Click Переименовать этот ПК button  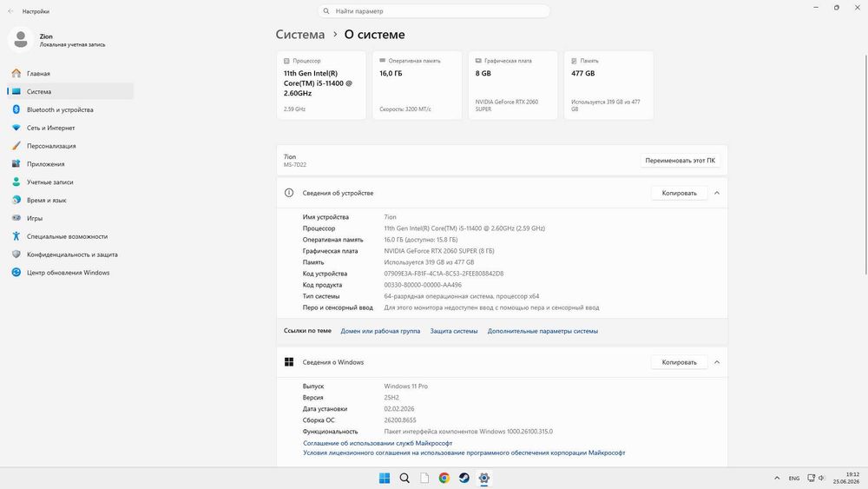[x=680, y=161]
